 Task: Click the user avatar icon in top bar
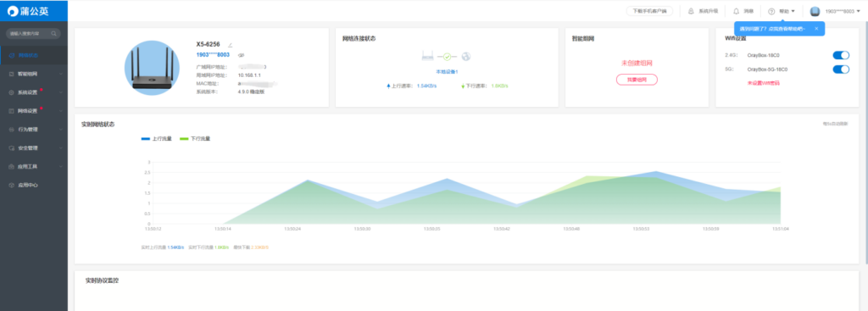815,11
